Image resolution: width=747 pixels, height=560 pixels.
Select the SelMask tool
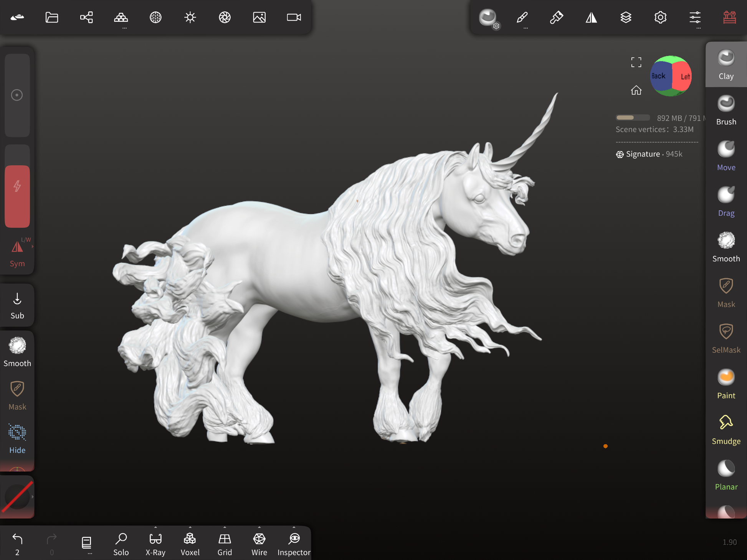tap(726, 338)
